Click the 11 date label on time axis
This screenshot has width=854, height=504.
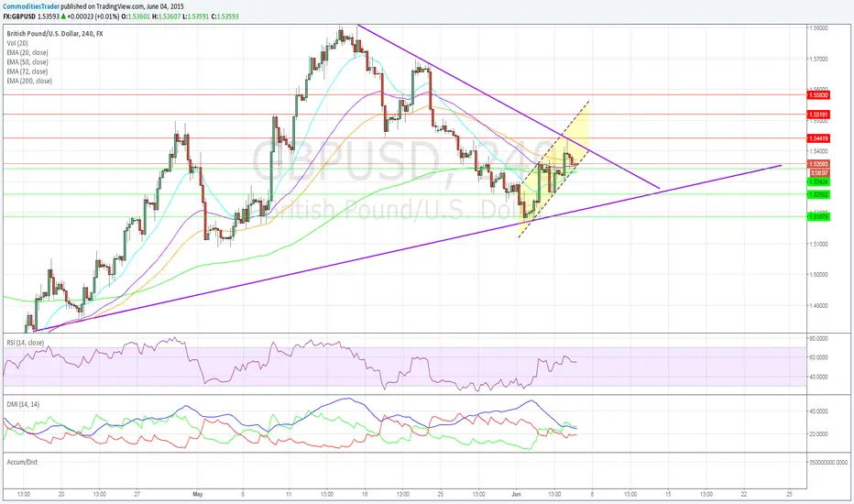tap(289, 494)
